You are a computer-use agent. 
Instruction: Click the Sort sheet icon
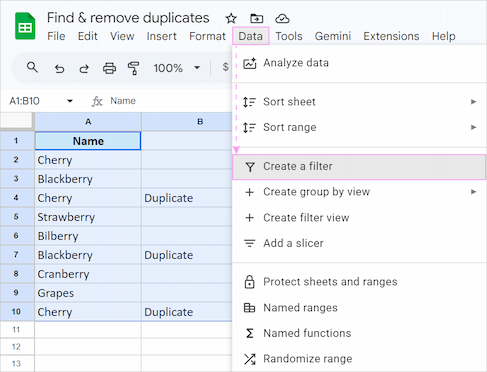(x=249, y=102)
